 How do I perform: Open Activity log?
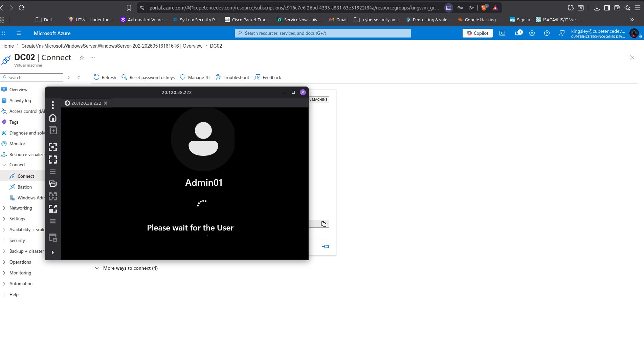point(20,100)
